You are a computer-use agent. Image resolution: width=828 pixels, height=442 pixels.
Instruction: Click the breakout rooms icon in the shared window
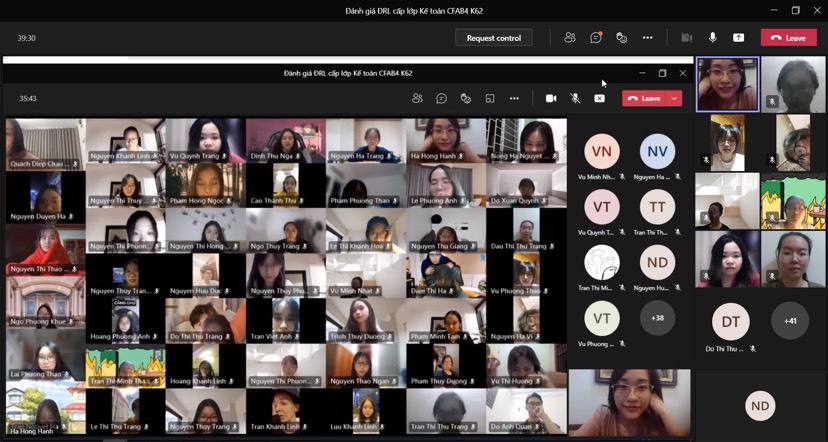490,98
